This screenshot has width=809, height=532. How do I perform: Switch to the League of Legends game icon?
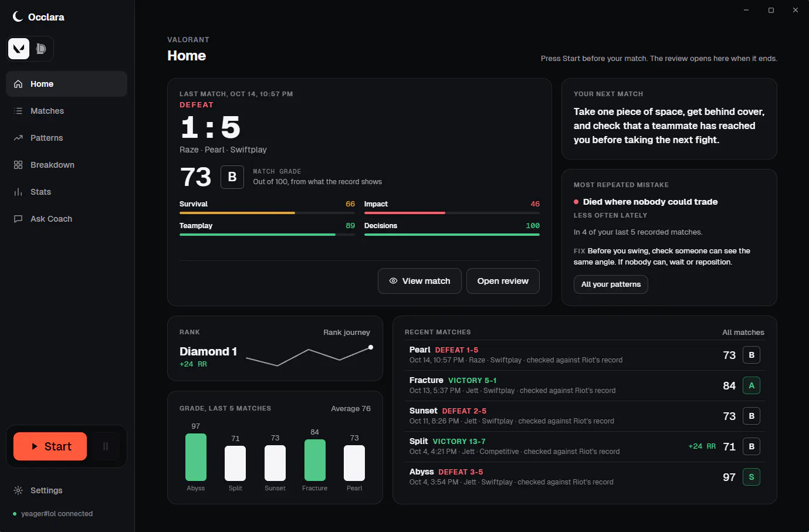[x=41, y=48]
